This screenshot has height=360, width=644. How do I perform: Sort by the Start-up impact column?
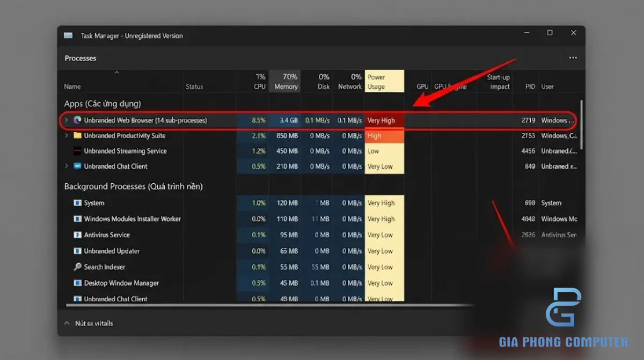coord(499,82)
